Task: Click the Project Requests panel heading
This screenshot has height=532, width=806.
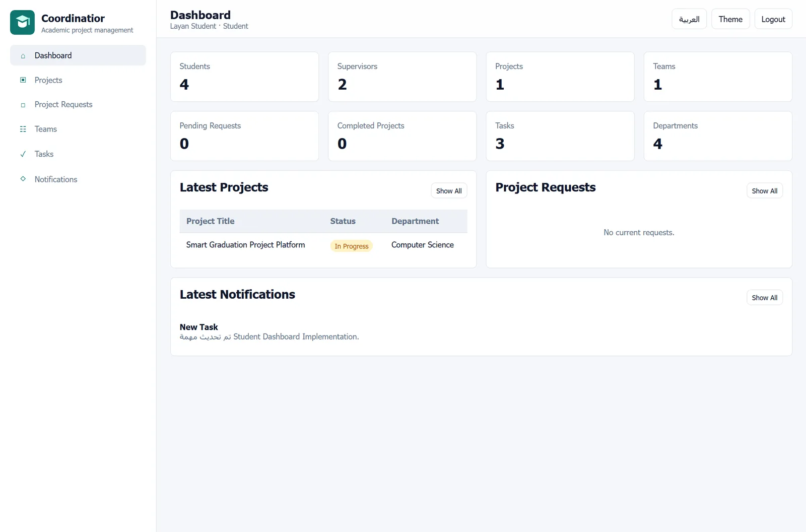Action: (x=545, y=187)
